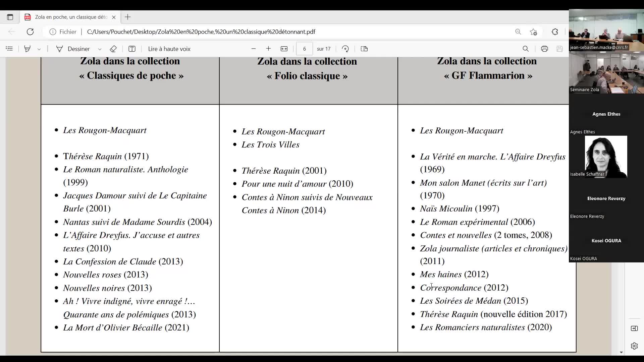Select the highlighter tool

click(28, 49)
